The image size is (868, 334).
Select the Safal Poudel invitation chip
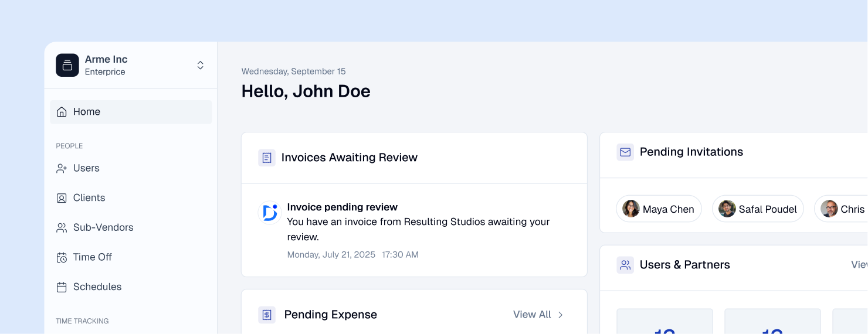coord(758,209)
